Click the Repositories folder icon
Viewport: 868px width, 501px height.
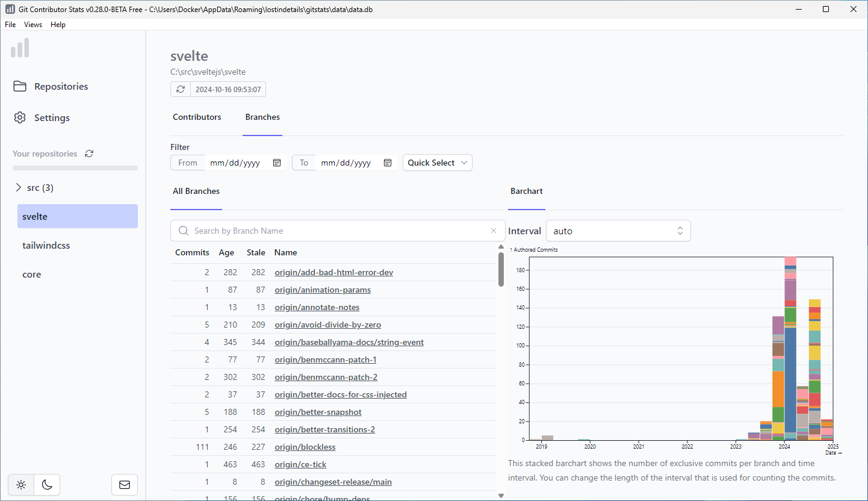[x=20, y=86]
